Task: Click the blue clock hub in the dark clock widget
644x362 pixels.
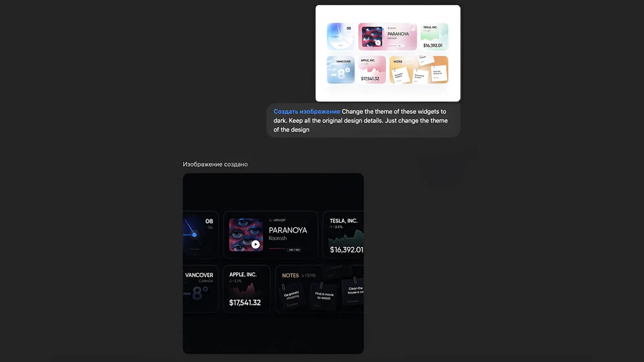Action: click(194, 235)
